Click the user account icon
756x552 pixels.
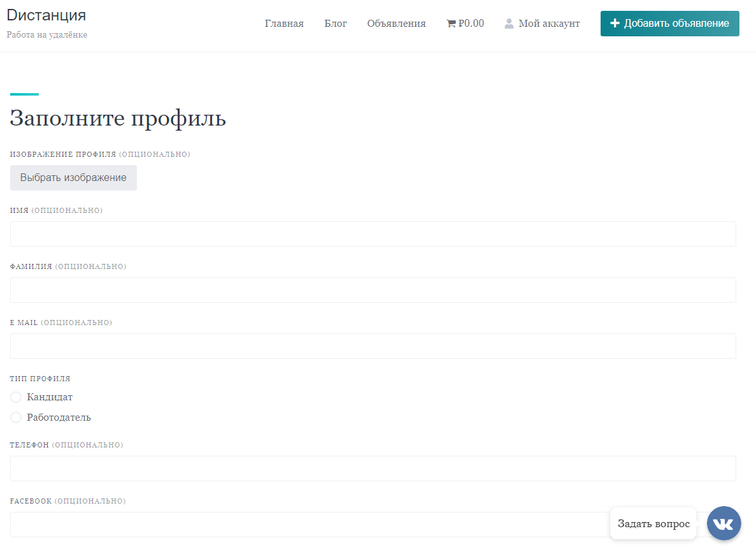(508, 23)
